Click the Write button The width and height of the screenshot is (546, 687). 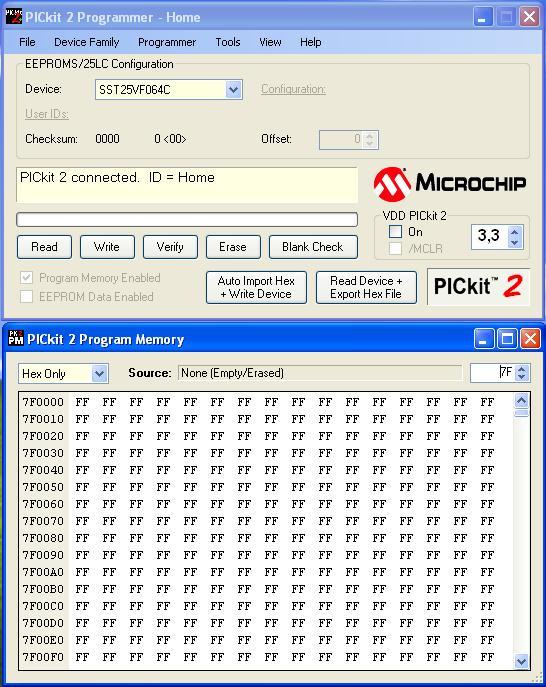107,247
